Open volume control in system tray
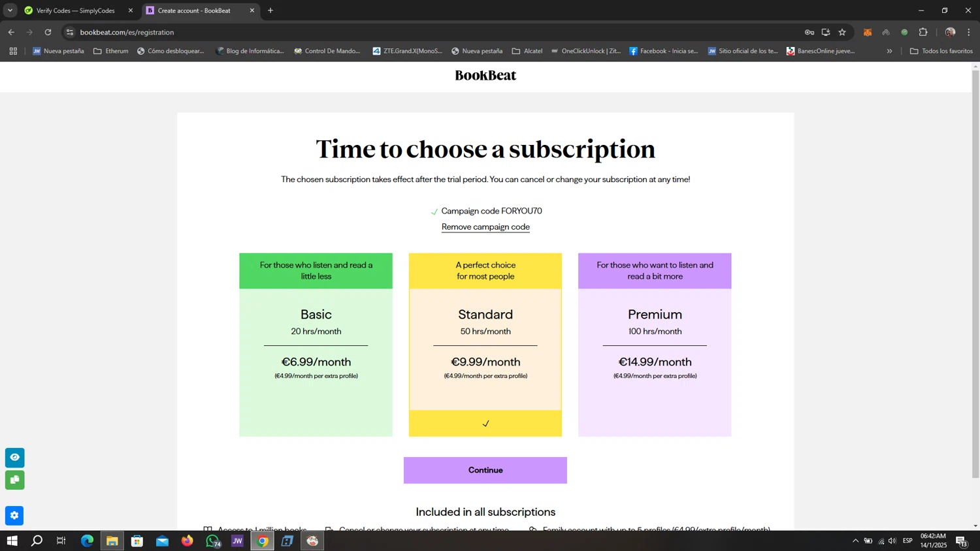Viewport: 980px width, 551px height. point(892,541)
